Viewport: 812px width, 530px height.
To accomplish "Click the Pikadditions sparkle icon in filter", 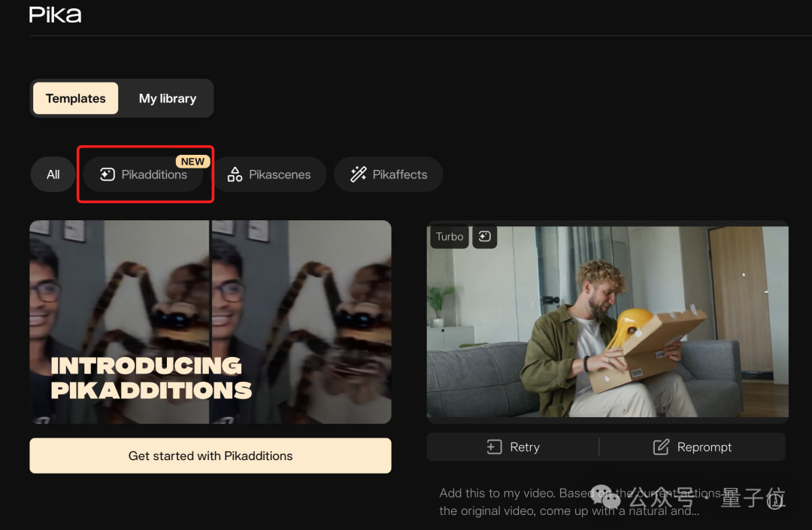I will (x=108, y=174).
